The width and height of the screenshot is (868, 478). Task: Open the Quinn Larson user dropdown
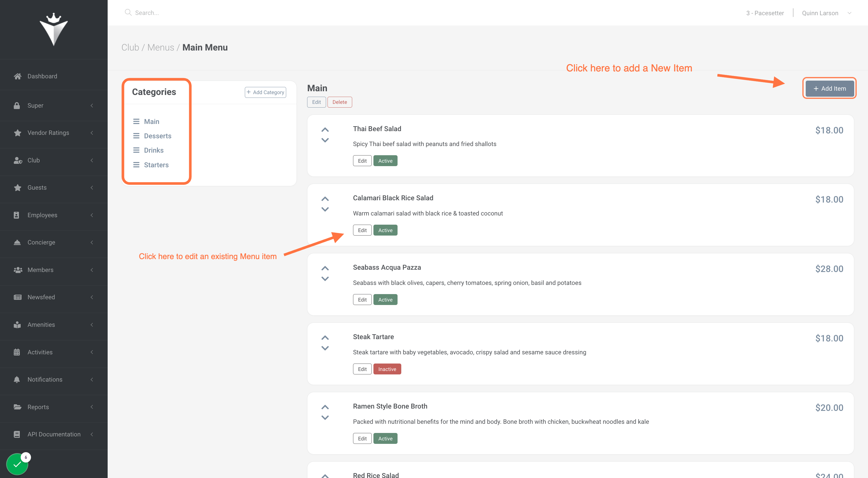pyautogui.click(x=826, y=13)
